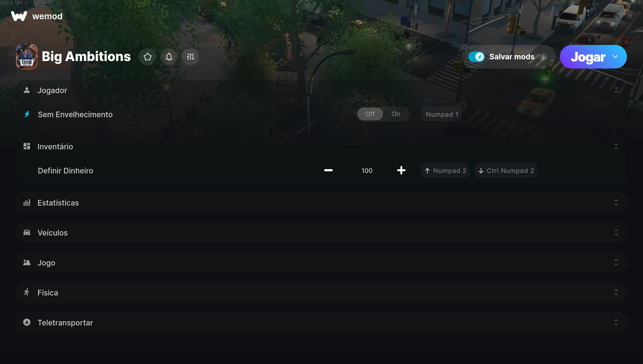The height and width of the screenshot is (364, 643).
Task: Set Sem Envelhecimento to Off
Action: pos(370,114)
